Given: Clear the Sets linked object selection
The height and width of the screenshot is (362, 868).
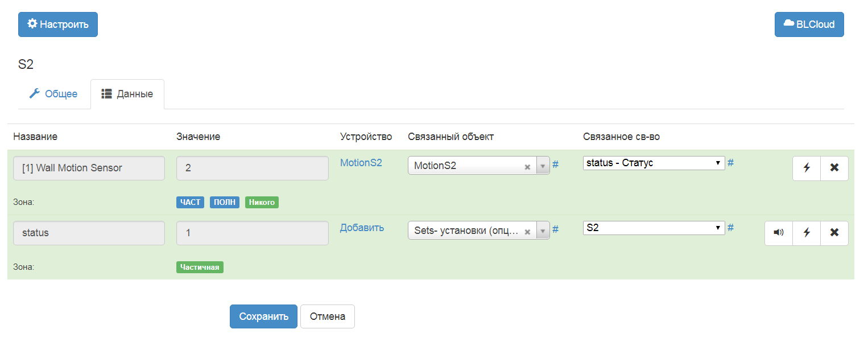Looking at the screenshot, I should pyautogui.click(x=527, y=232).
